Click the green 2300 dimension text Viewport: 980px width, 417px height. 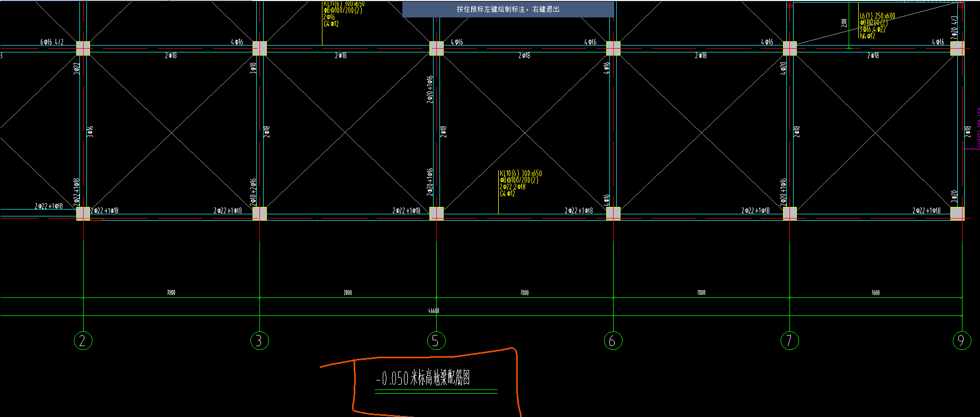844,23
